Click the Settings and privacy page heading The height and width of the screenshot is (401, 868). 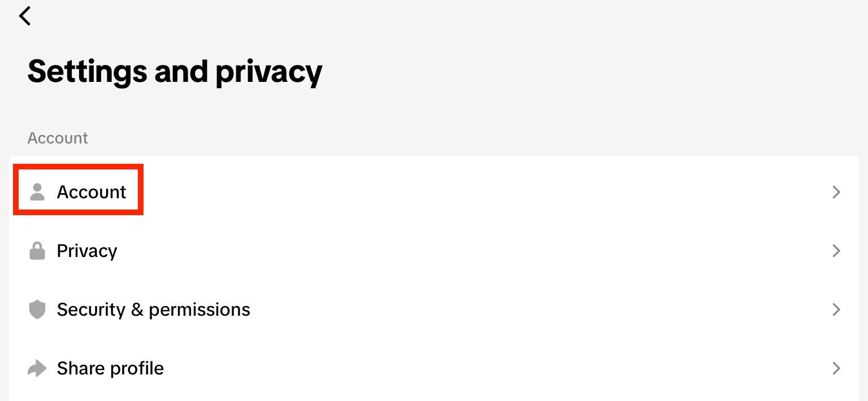point(175,71)
